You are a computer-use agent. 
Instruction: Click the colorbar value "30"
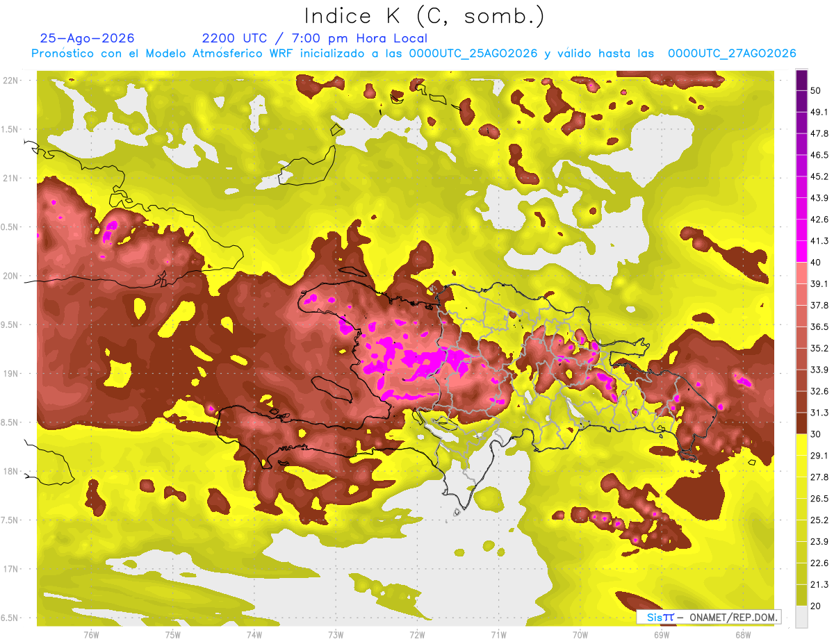tap(816, 434)
